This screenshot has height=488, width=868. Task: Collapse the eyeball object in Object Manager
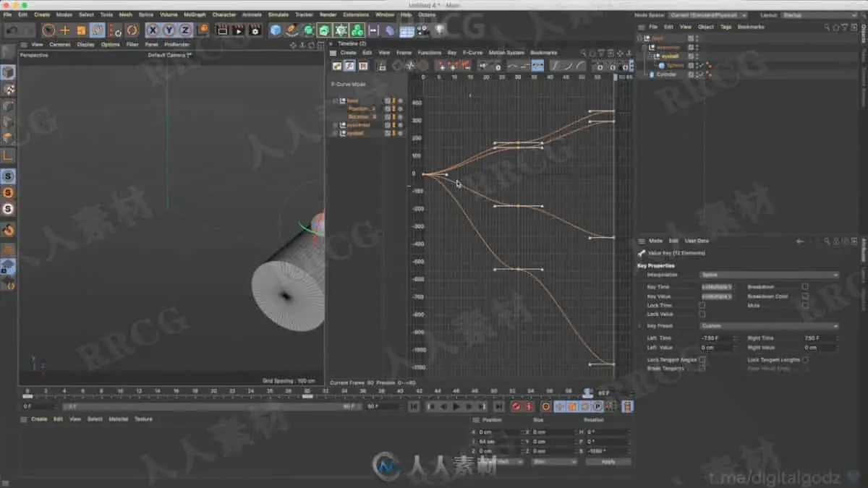pos(650,56)
